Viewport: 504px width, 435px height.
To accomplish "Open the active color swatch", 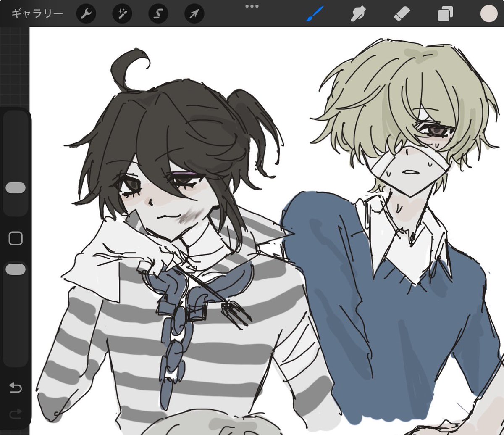I will pyautogui.click(x=489, y=13).
